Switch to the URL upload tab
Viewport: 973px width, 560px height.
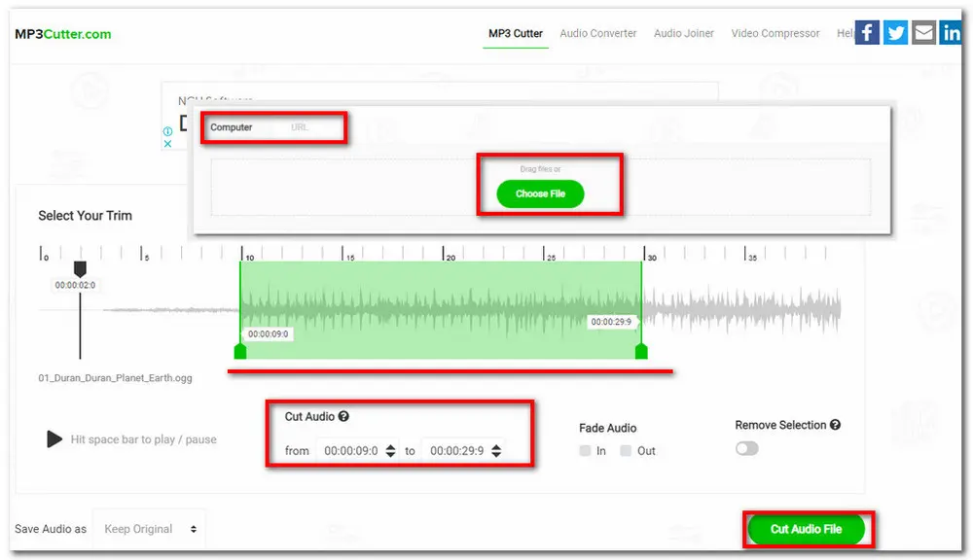[299, 127]
